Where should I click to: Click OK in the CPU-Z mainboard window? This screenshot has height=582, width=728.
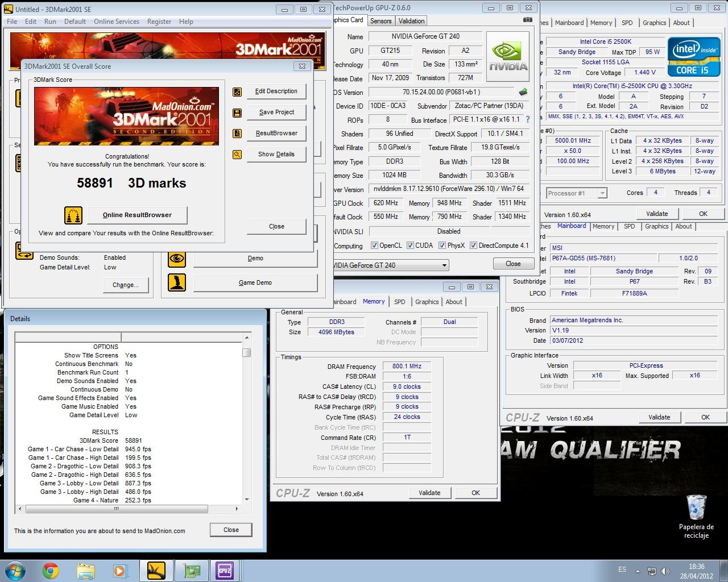[705, 417]
